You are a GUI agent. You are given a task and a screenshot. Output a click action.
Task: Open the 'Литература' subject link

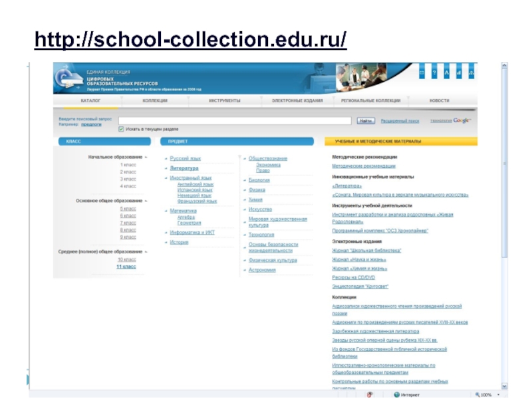pos(184,168)
